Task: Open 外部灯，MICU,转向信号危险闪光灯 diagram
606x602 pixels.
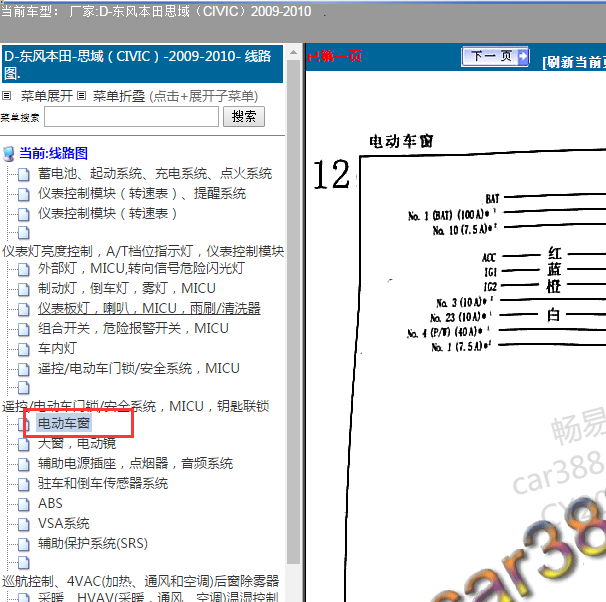Action: coord(141,268)
